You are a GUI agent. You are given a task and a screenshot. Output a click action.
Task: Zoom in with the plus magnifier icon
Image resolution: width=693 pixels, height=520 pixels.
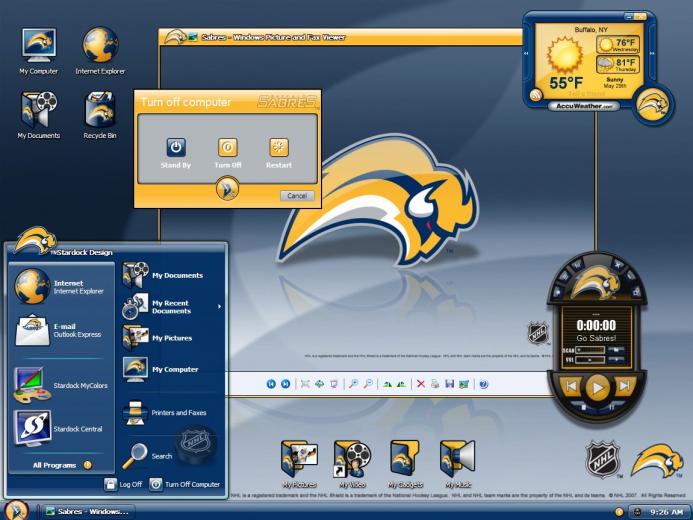[x=353, y=384]
